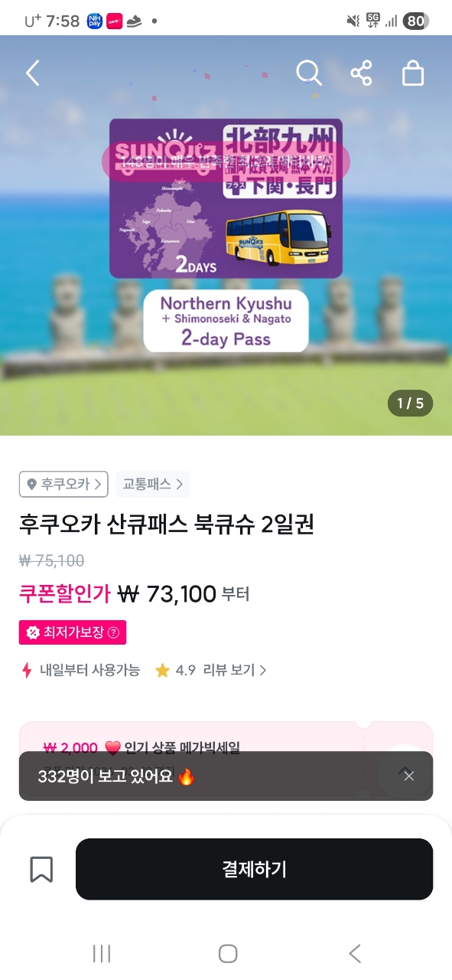Tap Android home navigation button
The height and width of the screenshot is (980, 452).
click(x=228, y=953)
